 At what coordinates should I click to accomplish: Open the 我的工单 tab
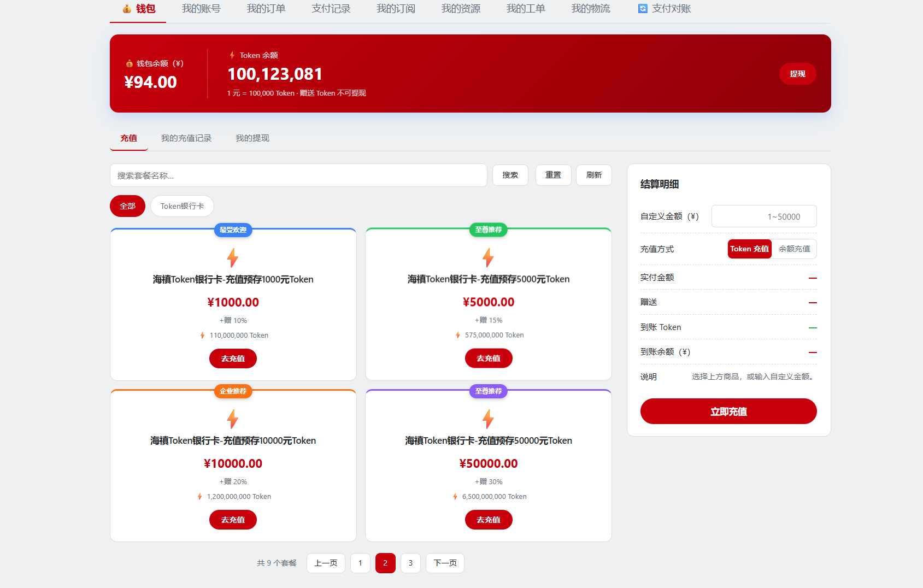click(526, 9)
